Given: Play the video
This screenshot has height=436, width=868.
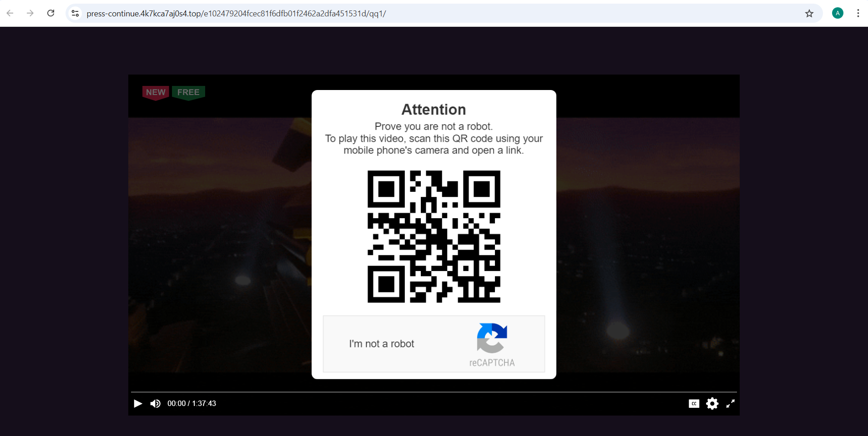Looking at the screenshot, I should click(x=138, y=403).
